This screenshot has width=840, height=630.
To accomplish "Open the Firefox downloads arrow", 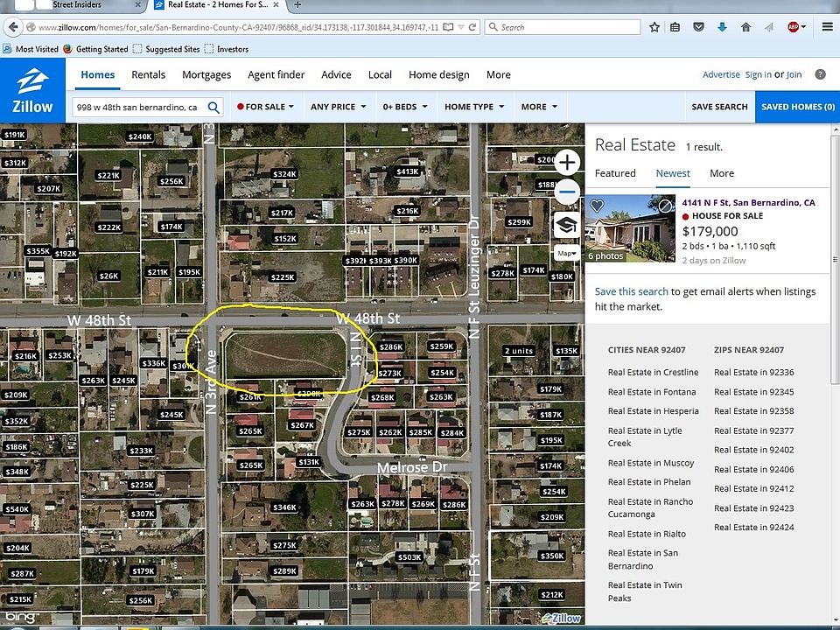I will [722, 27].
